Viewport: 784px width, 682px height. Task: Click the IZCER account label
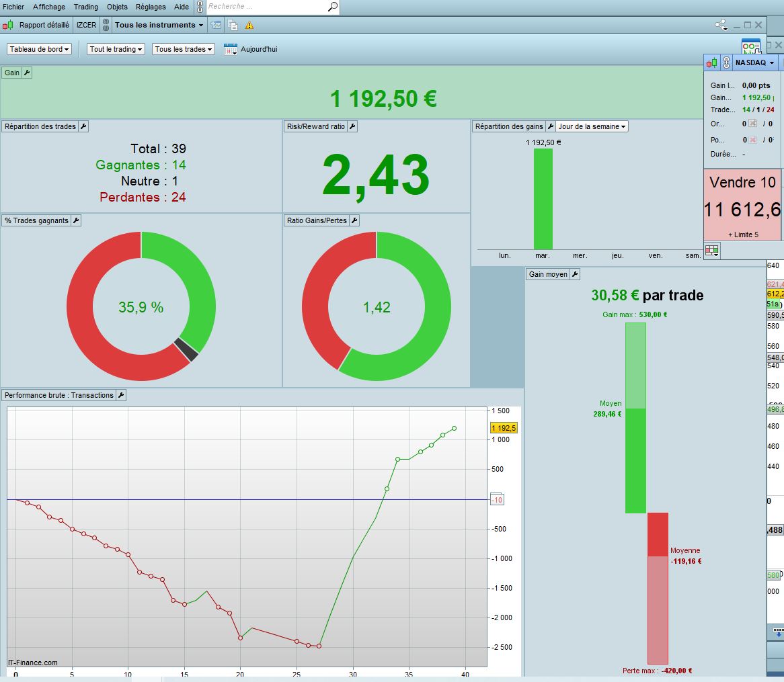(x=86, y=25)
